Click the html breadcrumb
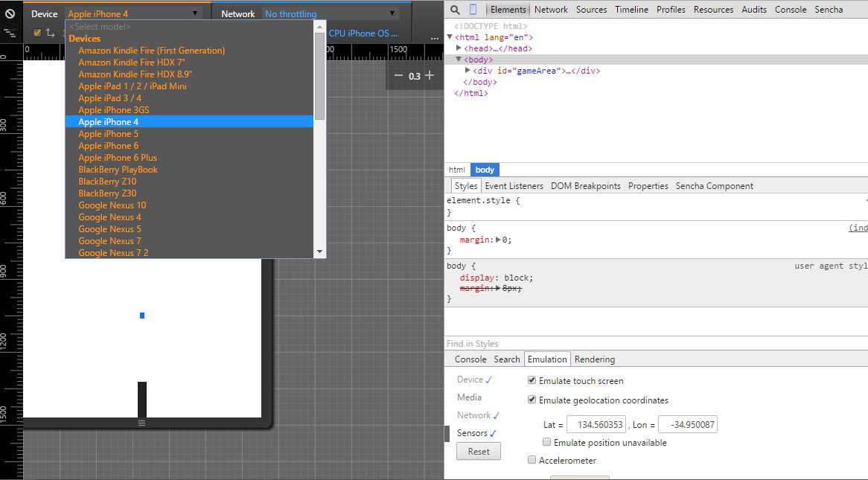868x480 pixels. pos(456,170)
